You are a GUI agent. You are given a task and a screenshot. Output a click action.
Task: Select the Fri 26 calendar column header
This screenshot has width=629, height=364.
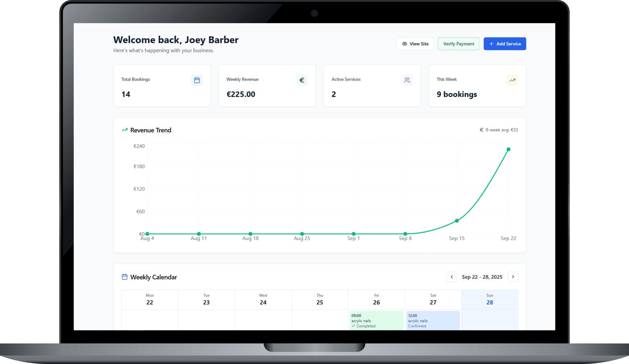pos(376,299)
